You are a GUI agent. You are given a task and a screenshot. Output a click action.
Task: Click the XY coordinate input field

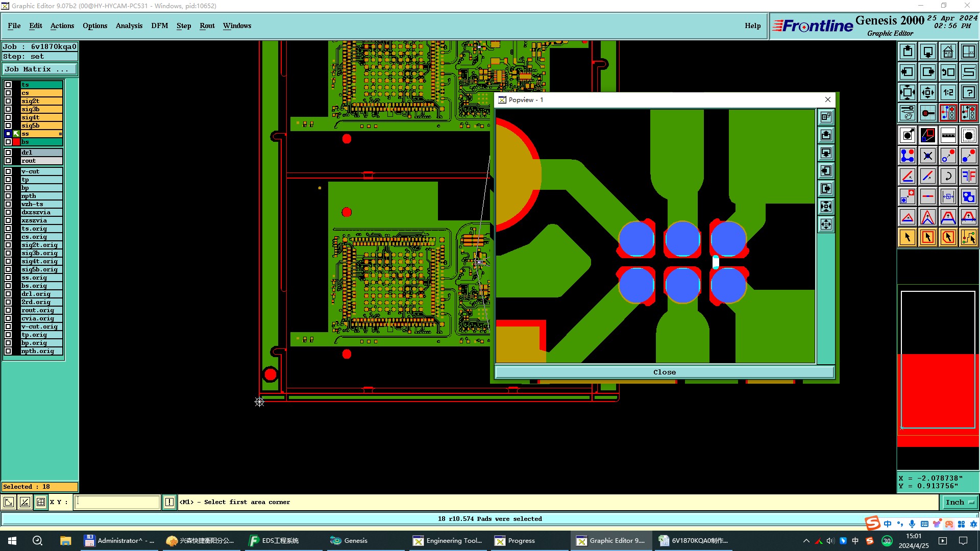[118, 502]
